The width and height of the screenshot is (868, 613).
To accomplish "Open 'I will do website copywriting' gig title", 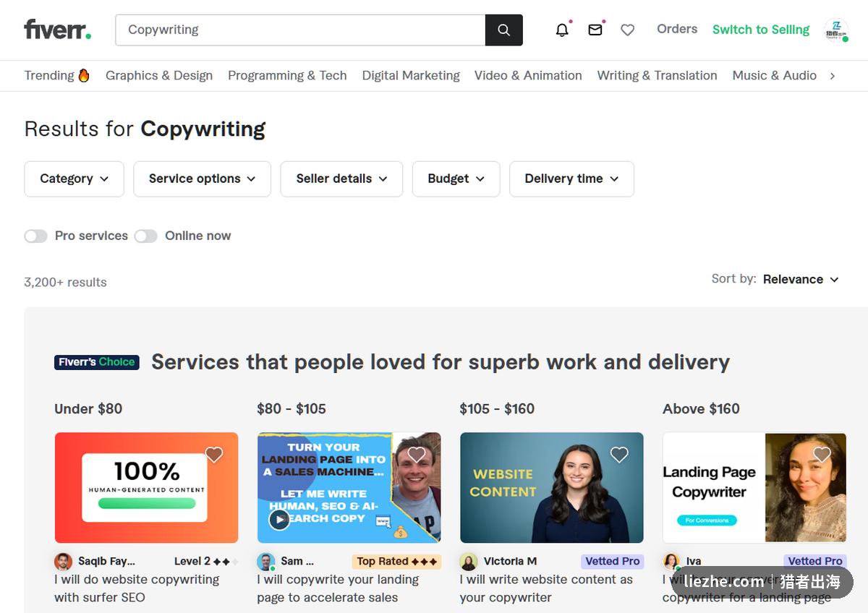I will [x=137, y=588].
